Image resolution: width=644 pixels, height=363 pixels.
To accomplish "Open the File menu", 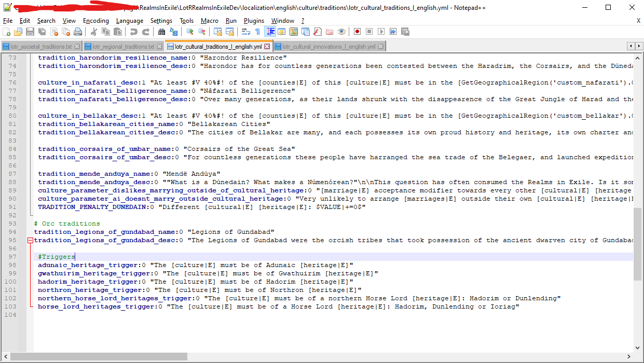I will pos(8,21).
